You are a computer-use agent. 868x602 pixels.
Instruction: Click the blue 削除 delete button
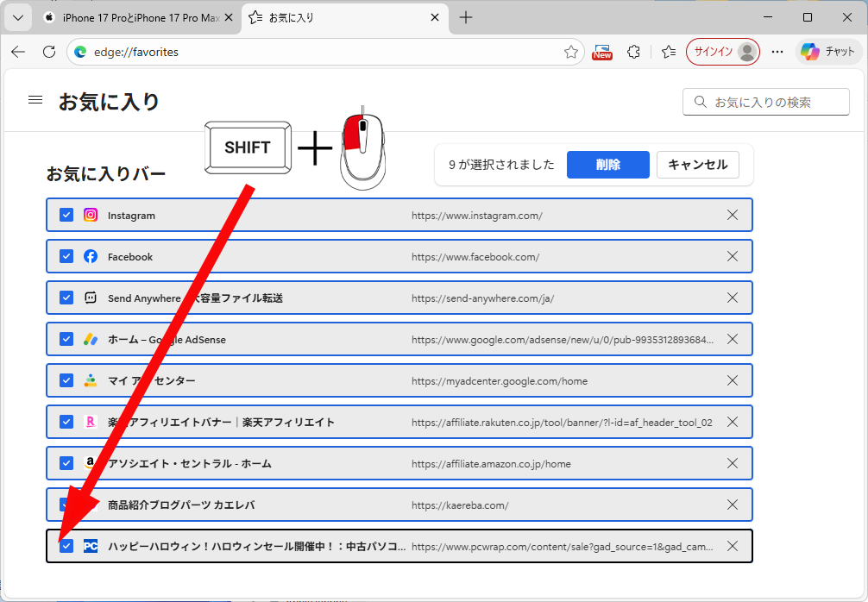pyautogui.click(x=607, y=165)
